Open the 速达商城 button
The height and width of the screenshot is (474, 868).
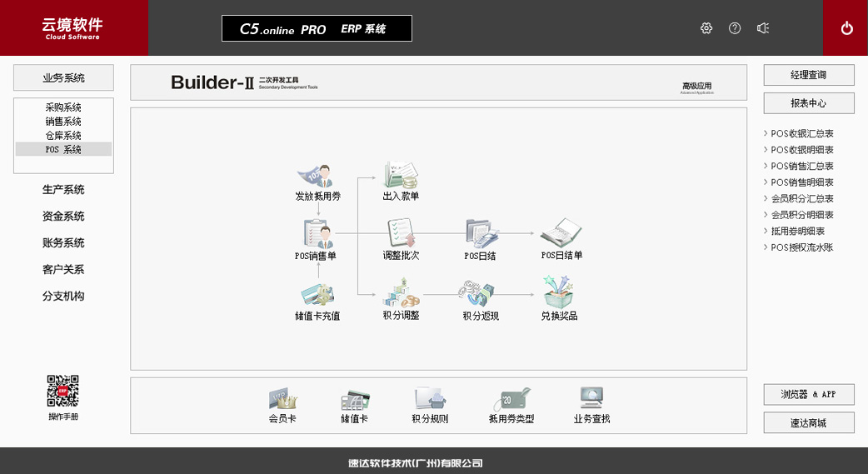pos(808,422)
